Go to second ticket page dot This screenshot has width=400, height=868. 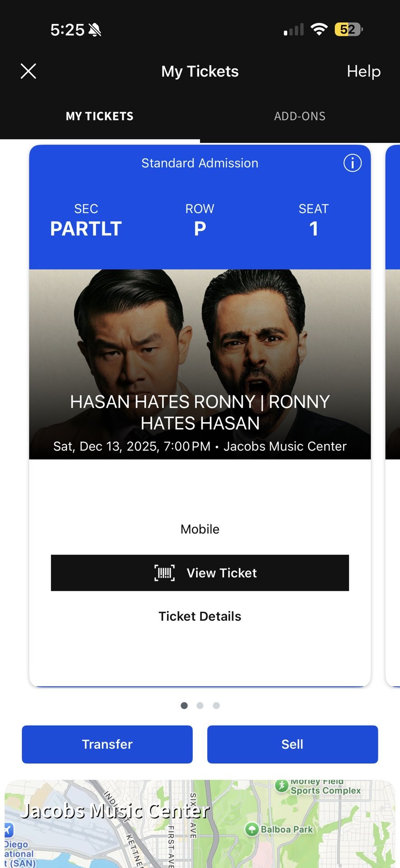[200, 705]
